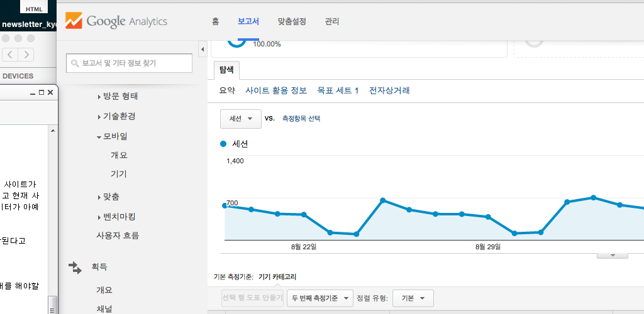Collapse the left sidebar with the arrow
The width and height of the screenshot is (644, 314).
tap(203, 49)
